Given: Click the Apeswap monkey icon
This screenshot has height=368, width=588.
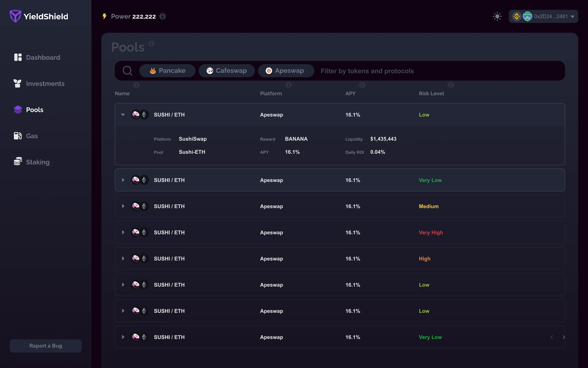Looking at the screenshot, I should (269, 71).
